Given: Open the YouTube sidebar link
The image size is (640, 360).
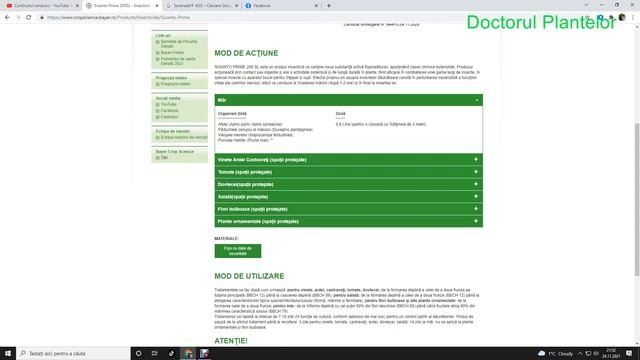Looking at the screenshot, I should [169, 104].
